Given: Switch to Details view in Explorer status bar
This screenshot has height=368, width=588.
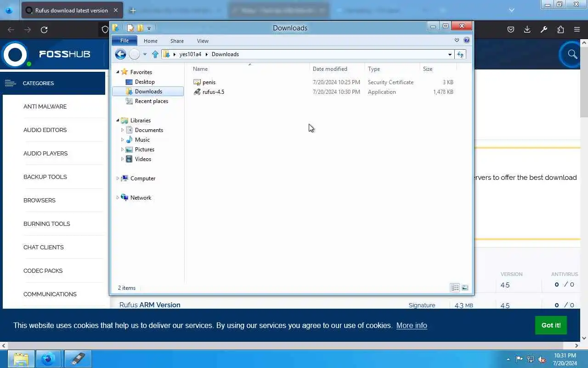Looking at the screenshot, I should point(455,288).
